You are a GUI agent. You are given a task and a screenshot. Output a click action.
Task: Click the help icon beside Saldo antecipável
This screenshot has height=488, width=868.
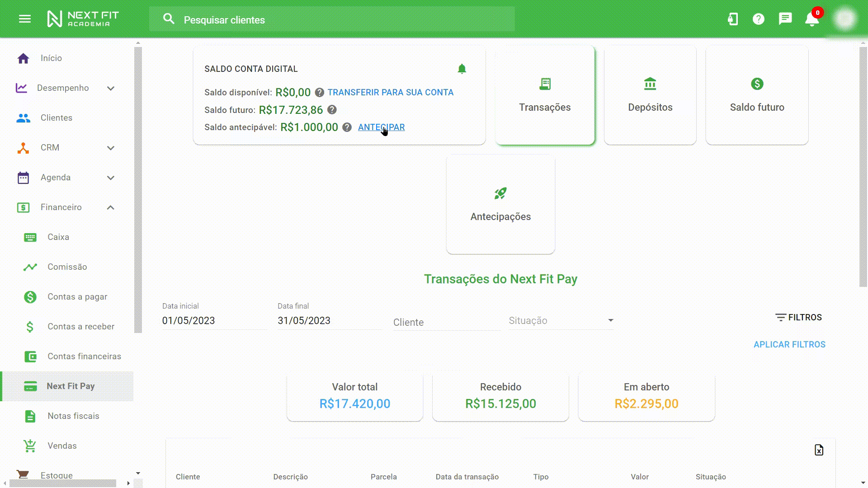coord(347,127)
